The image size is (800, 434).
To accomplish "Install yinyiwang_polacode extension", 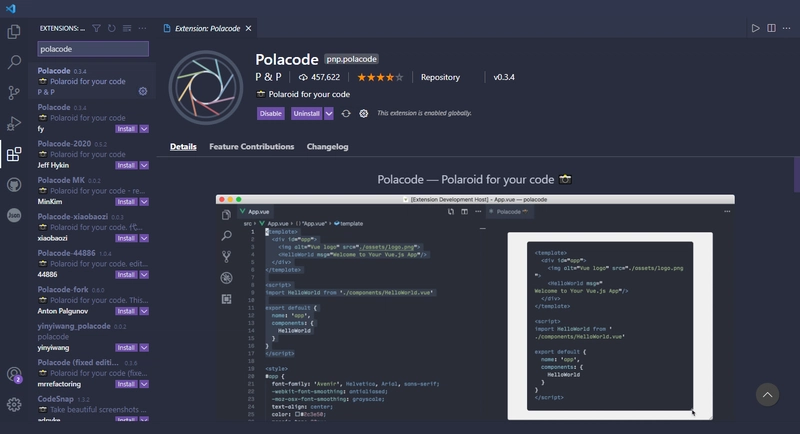I will pyautogui.click(x=126, y=348).
